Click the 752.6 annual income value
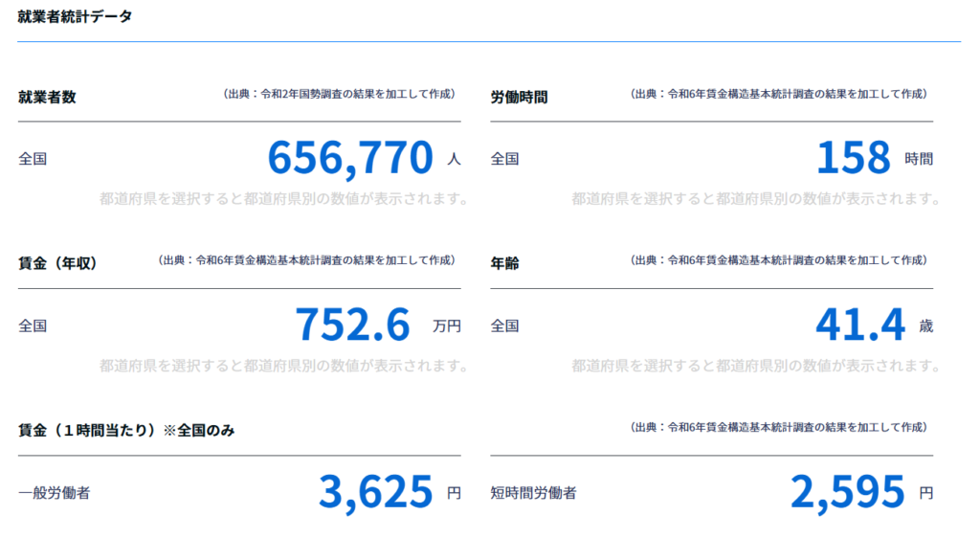This screenshot has height=538, width=980. pyautogui.click(x=352, y=325)
